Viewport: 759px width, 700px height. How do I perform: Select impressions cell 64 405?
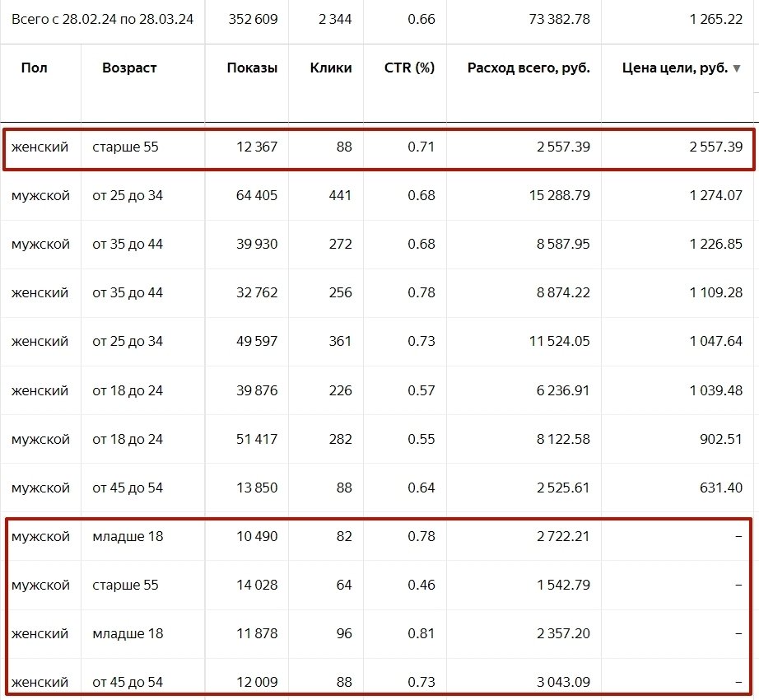[256, 196]
